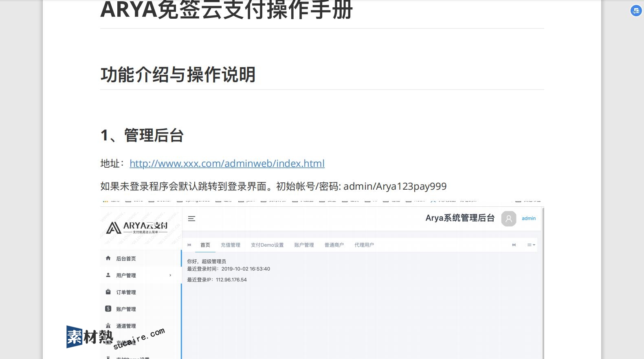Click the ARYA云支付 logo image
644x359 pixels.
137,228
